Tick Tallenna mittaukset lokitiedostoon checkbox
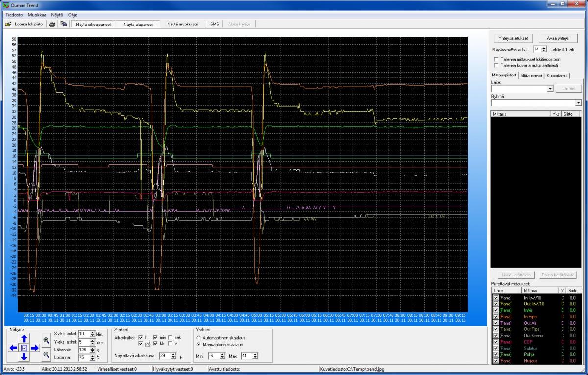The image size is (588, 375). 496,59
